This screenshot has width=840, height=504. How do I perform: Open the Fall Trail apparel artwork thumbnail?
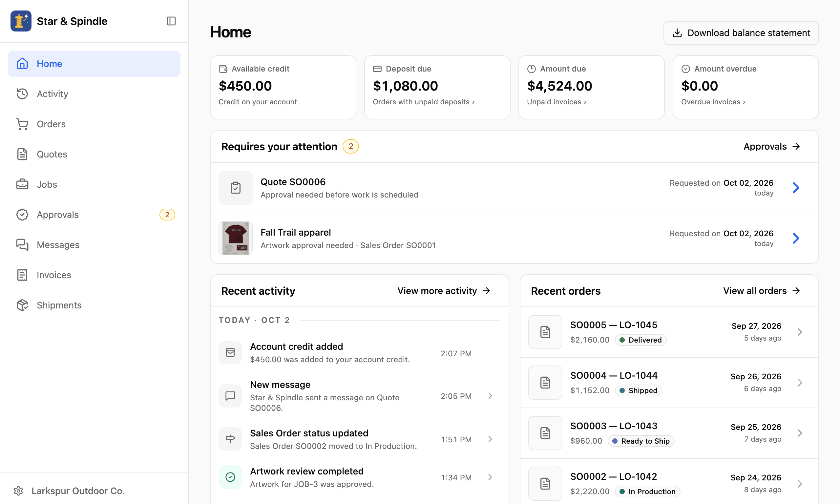pos(236,238)
